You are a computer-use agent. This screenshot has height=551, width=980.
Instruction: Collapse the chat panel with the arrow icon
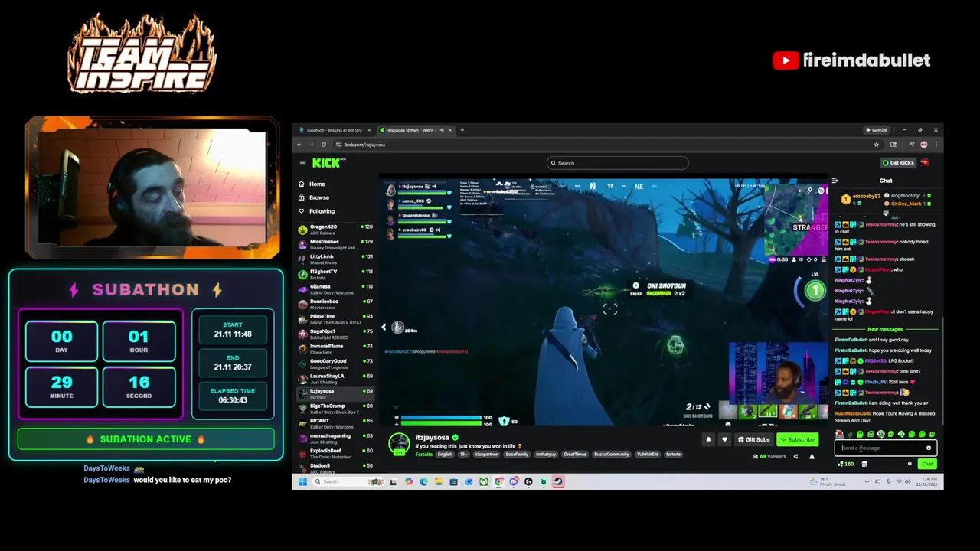835,181
